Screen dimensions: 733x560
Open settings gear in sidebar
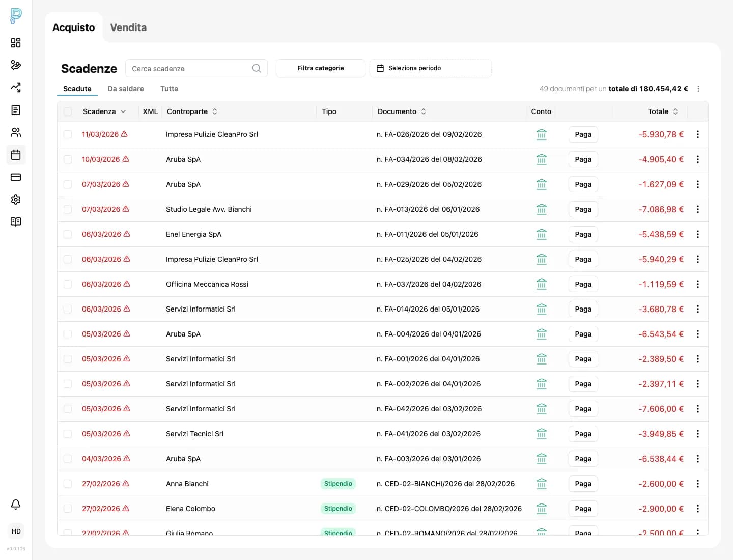click(x=16, y=200)
